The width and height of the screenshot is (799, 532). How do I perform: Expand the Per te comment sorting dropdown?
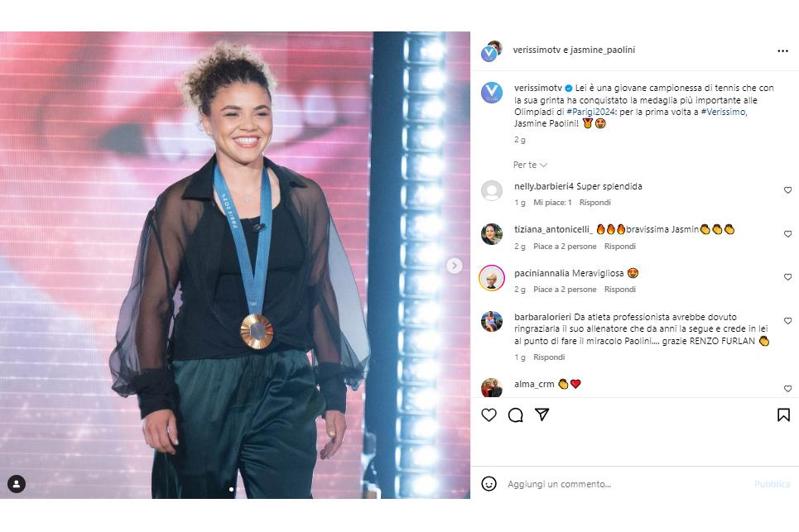tap(530, 165)
